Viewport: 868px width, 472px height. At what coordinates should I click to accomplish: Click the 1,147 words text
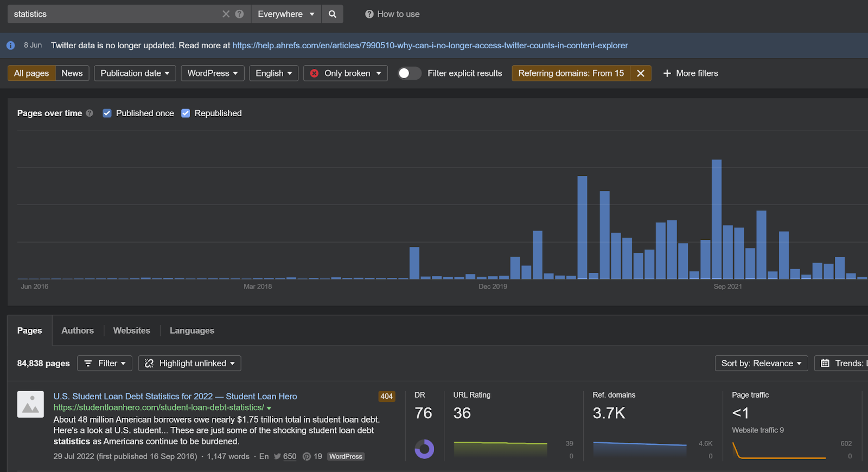(228, 457)
